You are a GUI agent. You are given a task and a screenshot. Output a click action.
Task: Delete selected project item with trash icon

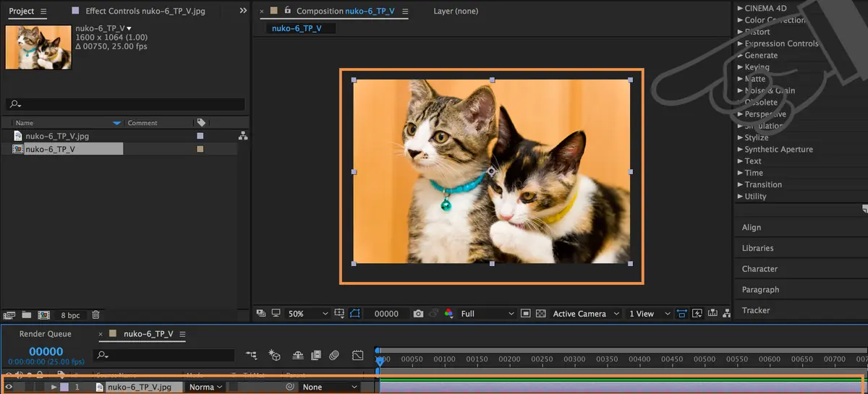[x=95, y=315]
